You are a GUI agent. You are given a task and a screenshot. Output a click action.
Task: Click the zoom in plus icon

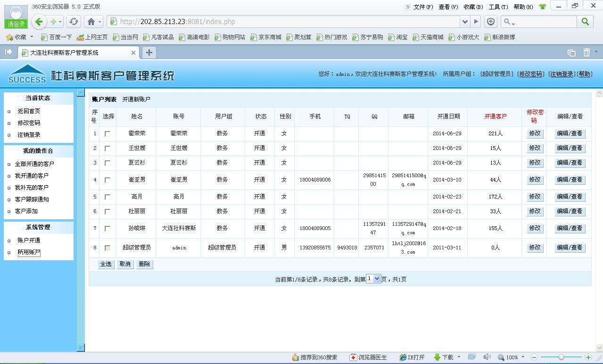click(588, 357)
